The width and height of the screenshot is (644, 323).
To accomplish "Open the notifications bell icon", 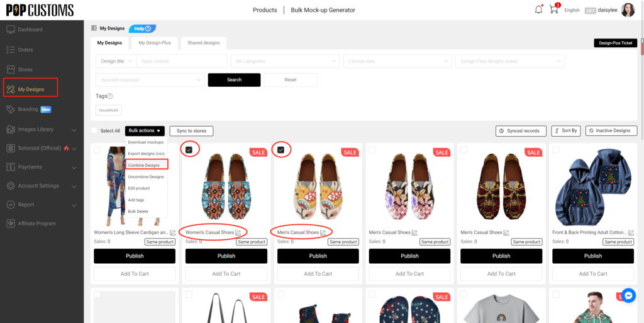I will tap(538, 10).
